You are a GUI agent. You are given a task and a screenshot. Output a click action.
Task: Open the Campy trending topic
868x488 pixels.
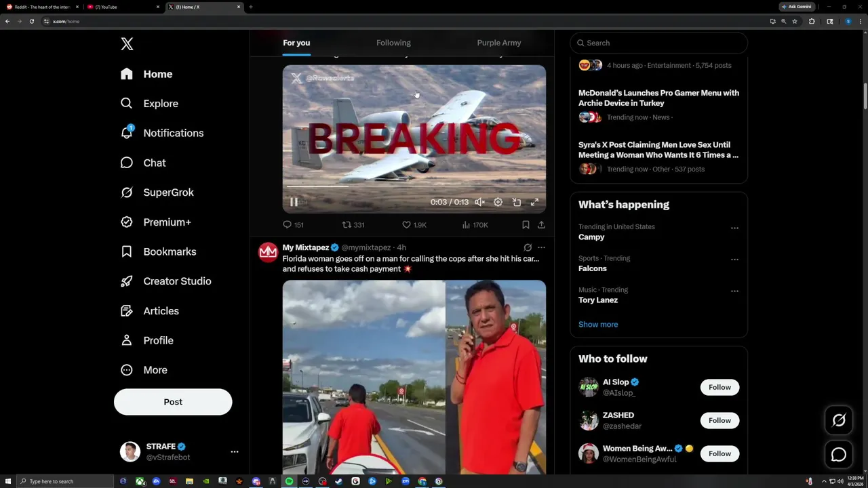pos(591,237)
